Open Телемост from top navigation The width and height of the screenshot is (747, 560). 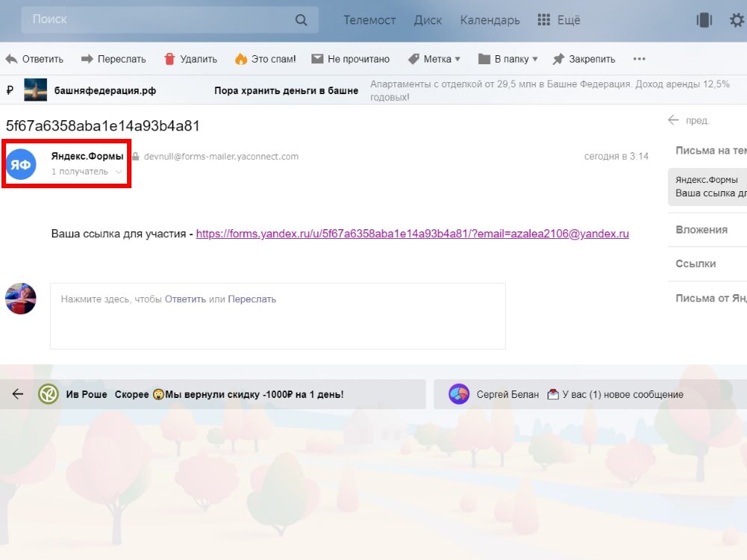(x=369, y=20)
